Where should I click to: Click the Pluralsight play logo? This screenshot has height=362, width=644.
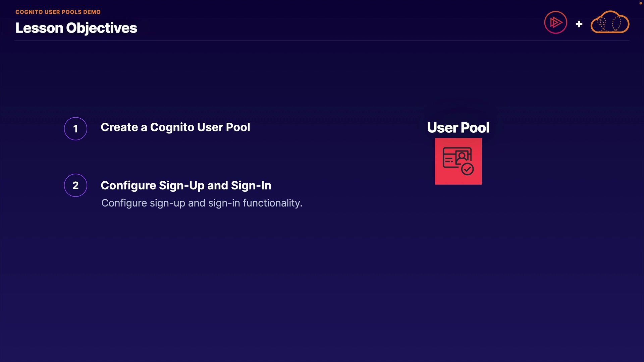tap(555, 22)
